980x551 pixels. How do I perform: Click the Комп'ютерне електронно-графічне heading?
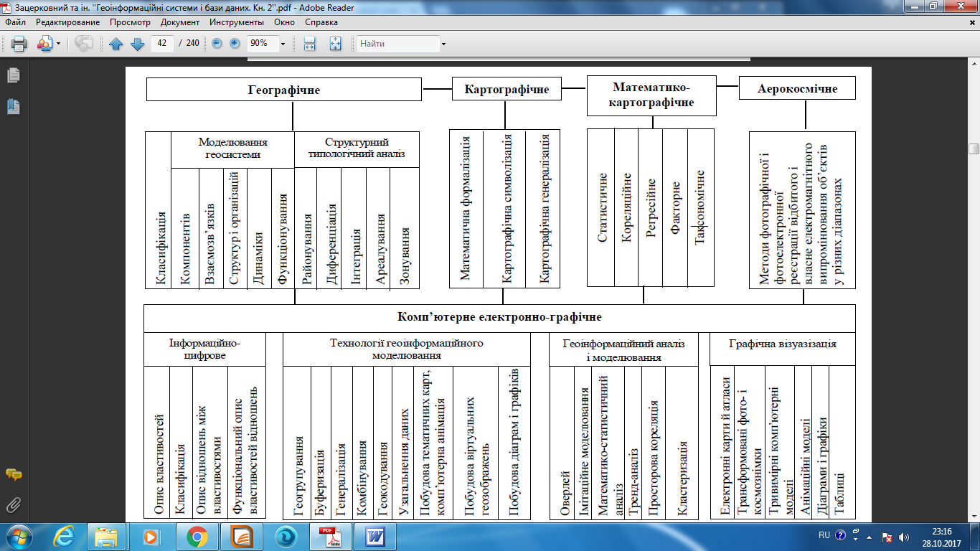[499, 316]
